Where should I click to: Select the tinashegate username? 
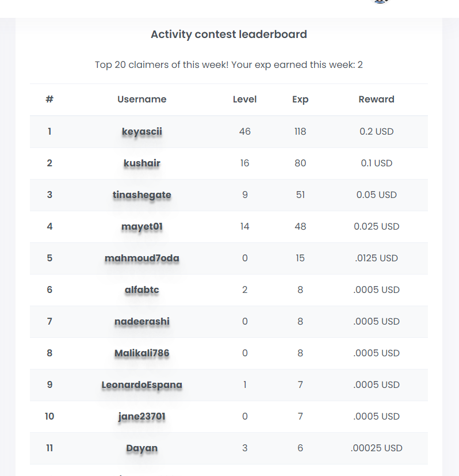142,195
